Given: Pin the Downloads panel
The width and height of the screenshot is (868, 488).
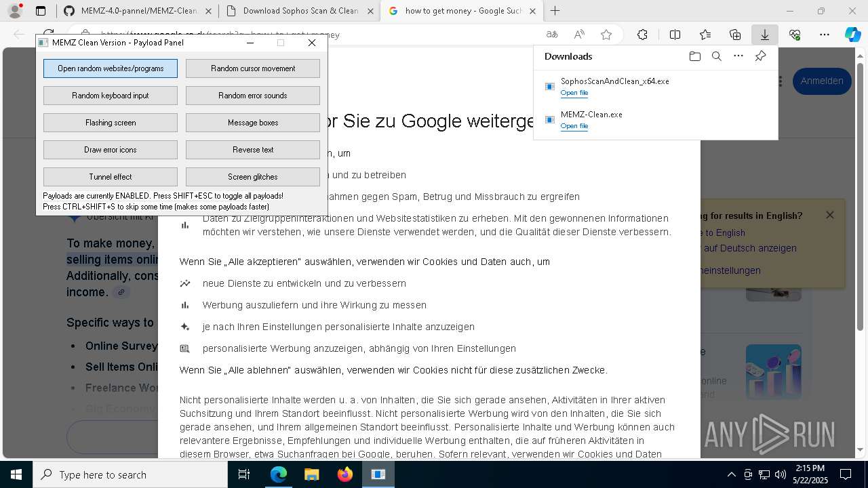Looking at the screenshot, I should (x=760, y=56).
